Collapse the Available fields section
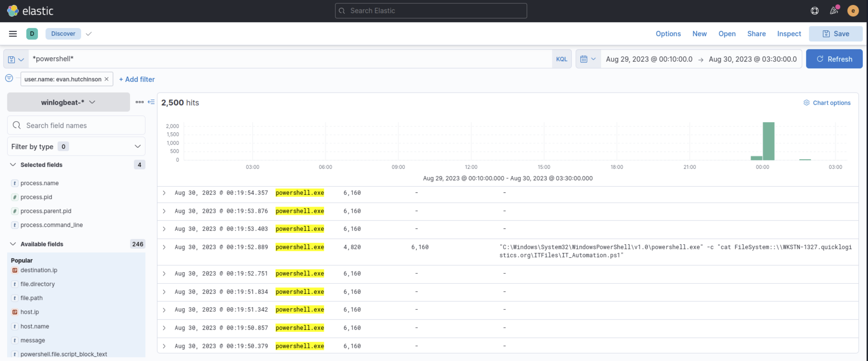The image size is (868, 361). tap(13, 244)
